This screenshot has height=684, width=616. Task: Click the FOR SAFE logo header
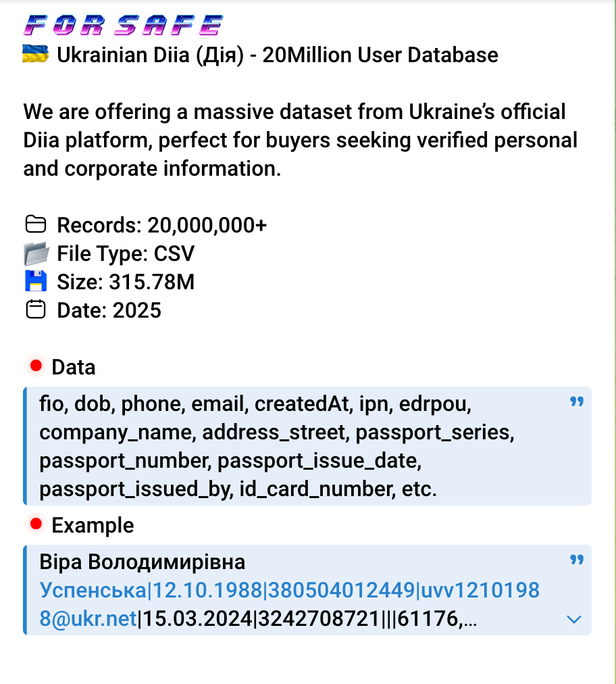123,26
